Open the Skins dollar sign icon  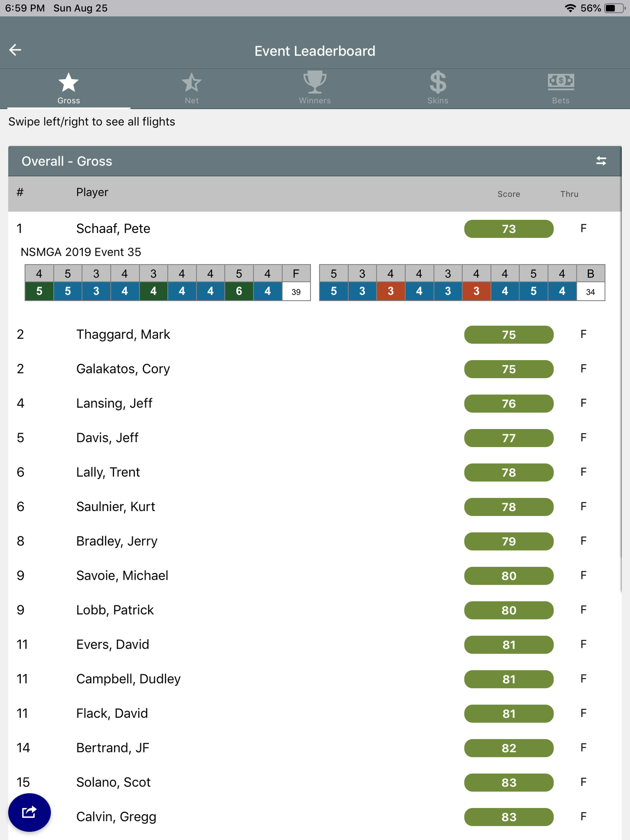click(x=438, y=82)
